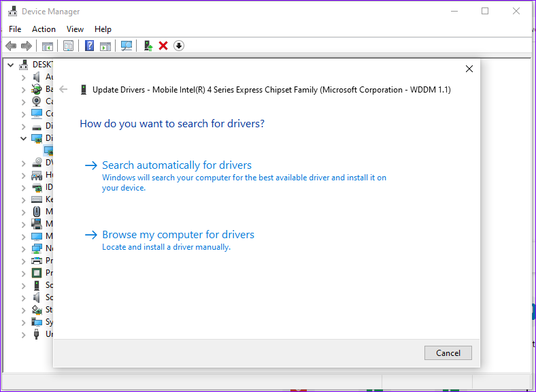Image resolution: width=536 pixels, height=392 pixels.
Task: Select the battery icon beside Ba
Action: (37, 89)
